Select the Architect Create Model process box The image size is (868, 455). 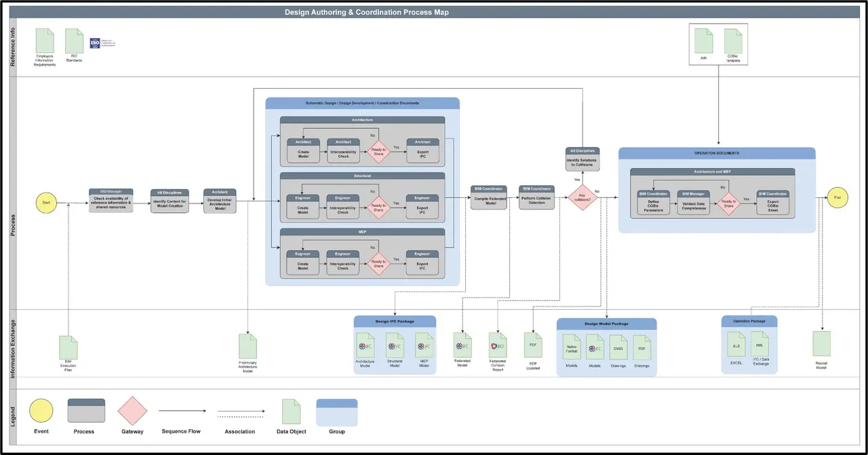[303, 151]
